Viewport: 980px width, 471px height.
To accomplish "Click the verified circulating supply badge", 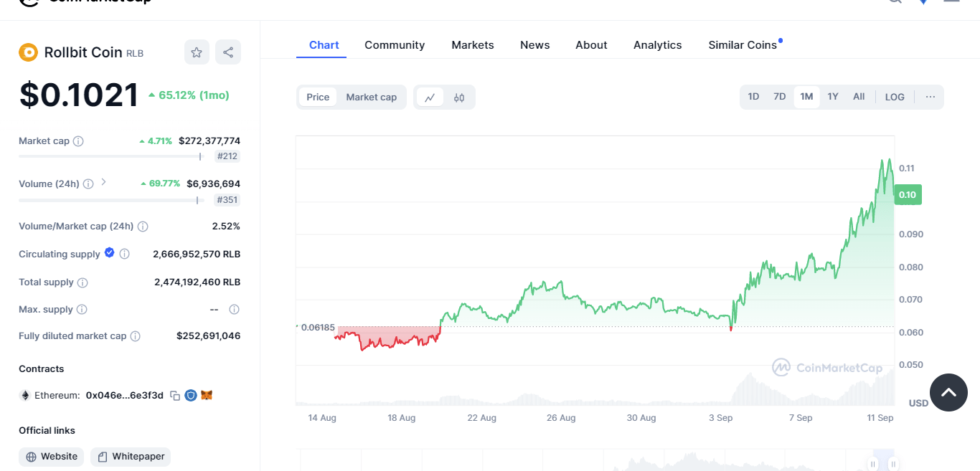I will point(109,252).
